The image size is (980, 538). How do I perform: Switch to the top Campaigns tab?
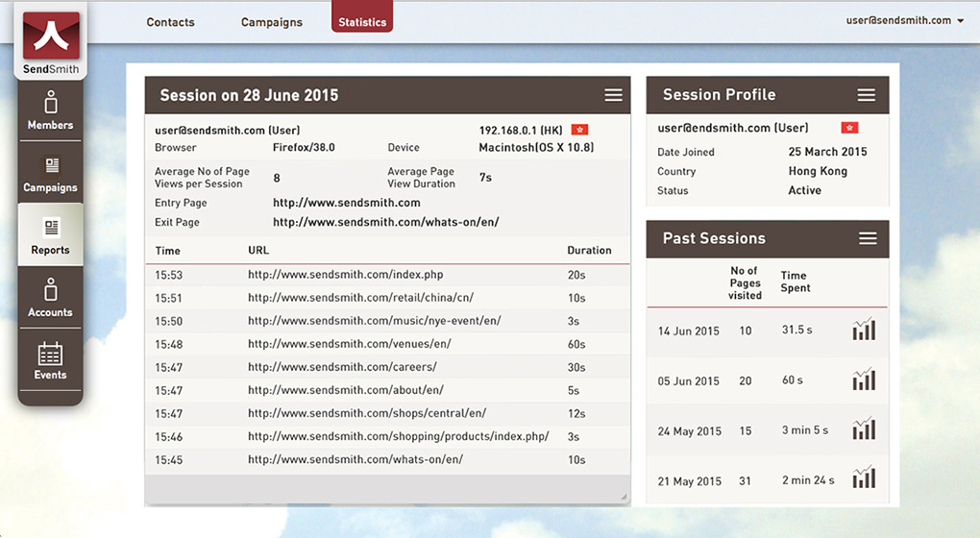coord(272,22)
